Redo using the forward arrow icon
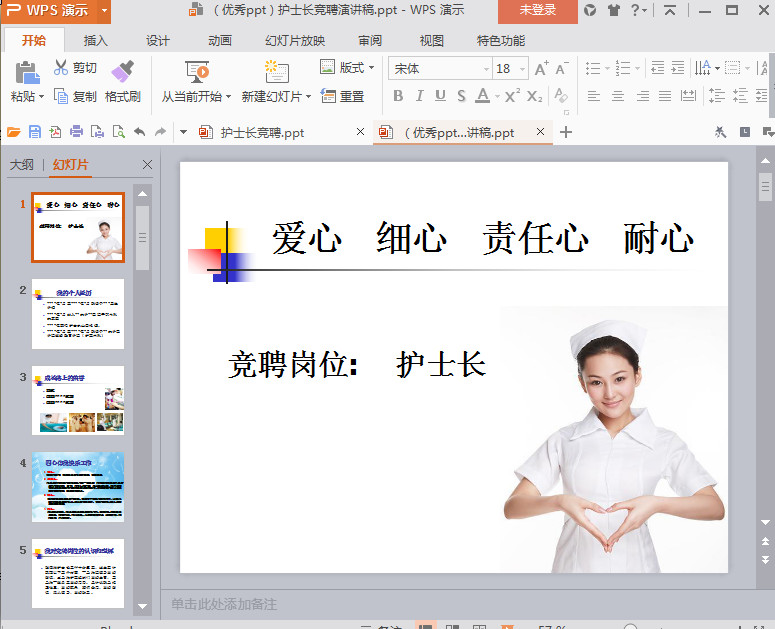The image size is (775, 629). point(161,132)
